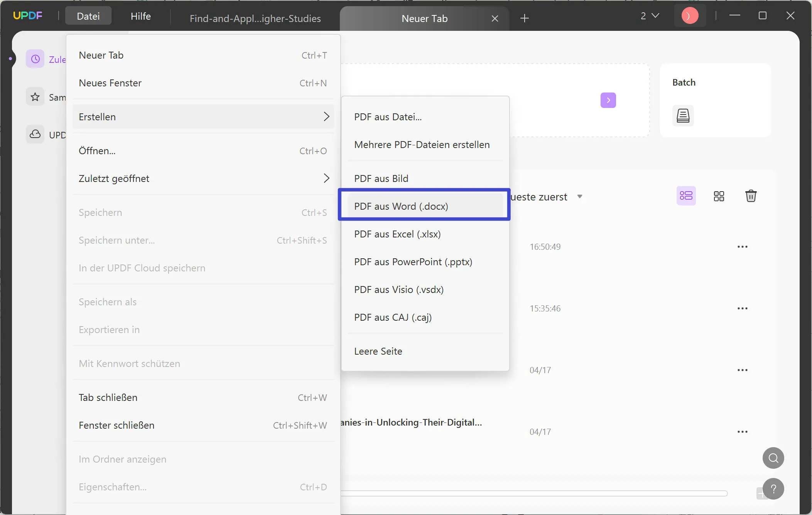Click Neues Fenster button
The image size is (812, 515).
(110, 83)
